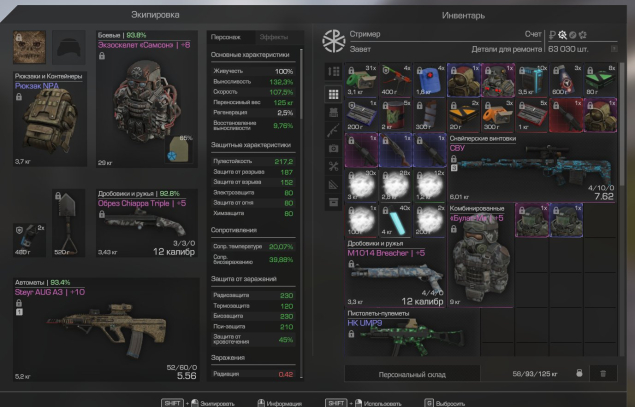Select the 1x blue tray item 200 г
Image resolution: width=635 pixels, height=407 pixels.
coord(362,115)
